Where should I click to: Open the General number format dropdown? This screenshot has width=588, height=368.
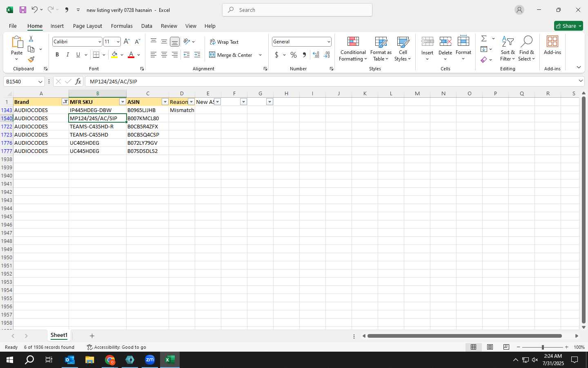(328, 42)
